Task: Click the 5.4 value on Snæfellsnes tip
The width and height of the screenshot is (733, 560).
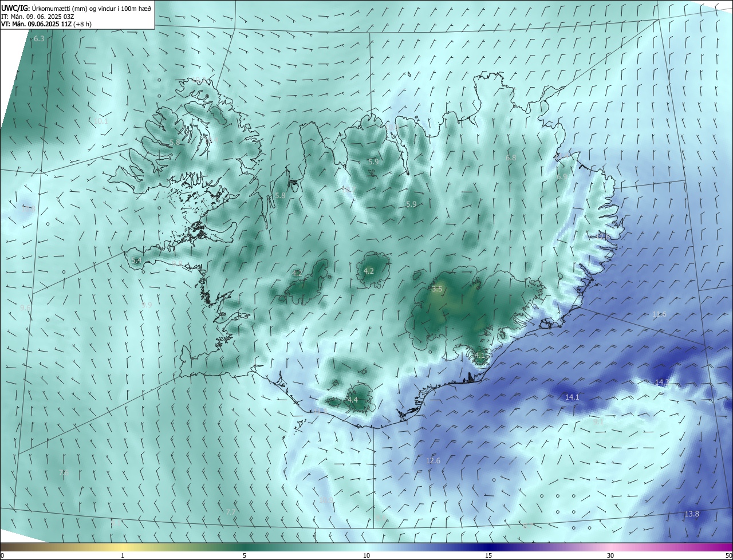Action: coord(136,261)
